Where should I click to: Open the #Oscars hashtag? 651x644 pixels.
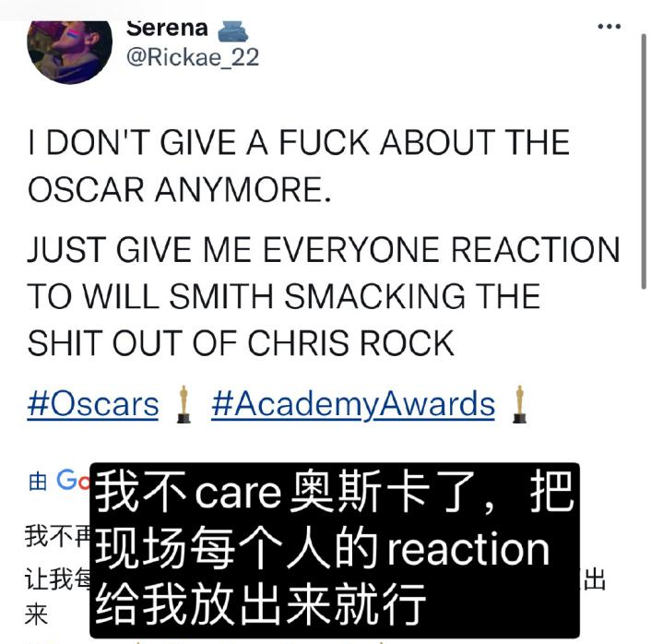point(93,404)
